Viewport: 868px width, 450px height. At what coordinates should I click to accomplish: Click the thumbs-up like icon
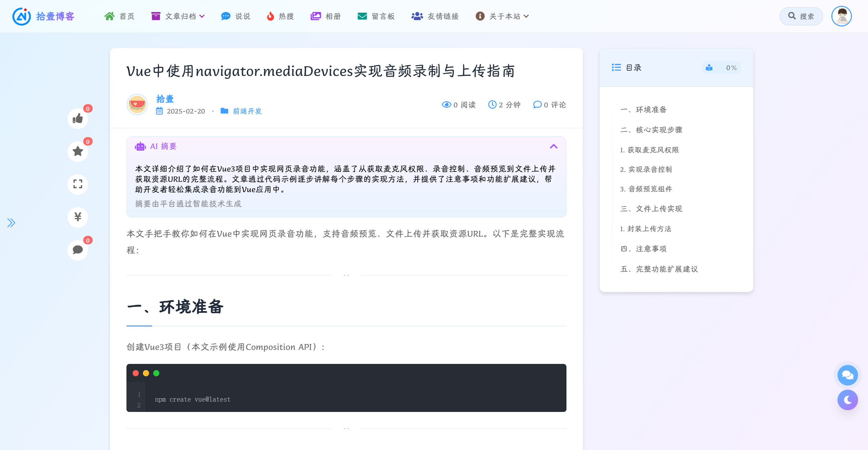78,119
